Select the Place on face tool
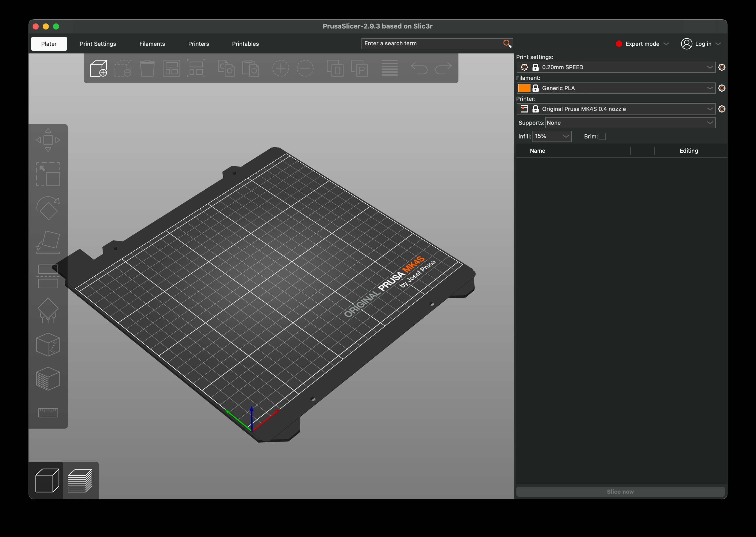 coord(48,242)
